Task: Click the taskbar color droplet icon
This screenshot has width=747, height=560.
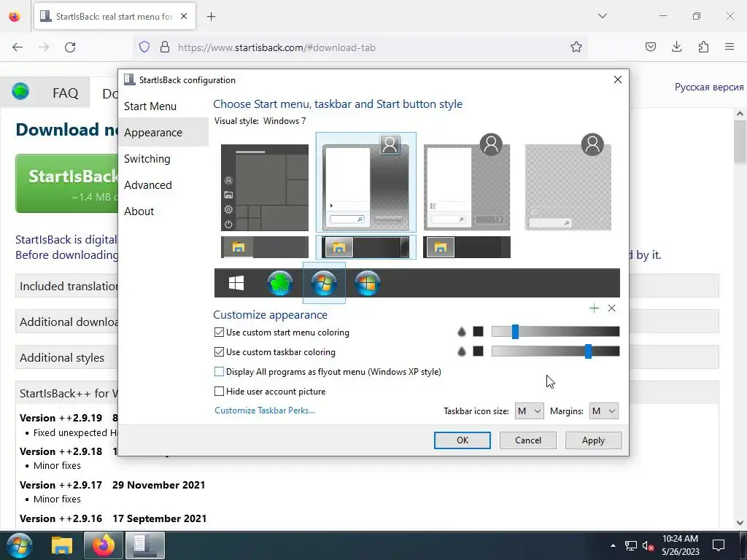Action: [x=461, y=351]
